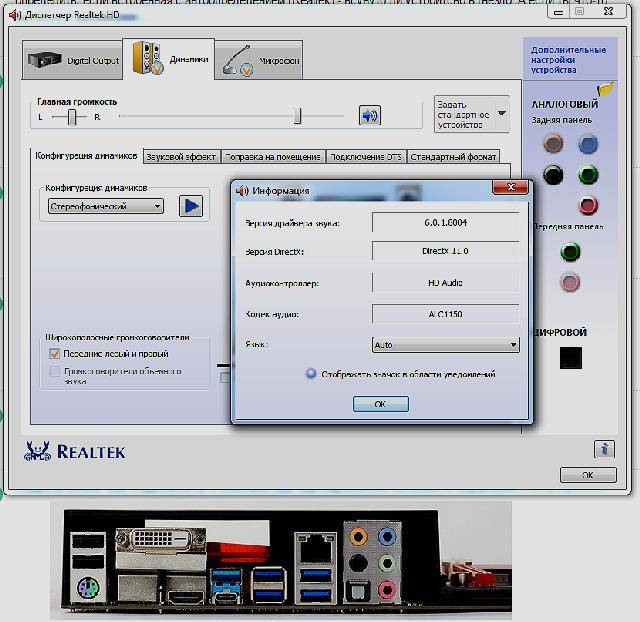
Task: Open 'Дополнительные настройки устройства' link
Action: [568, 60]
